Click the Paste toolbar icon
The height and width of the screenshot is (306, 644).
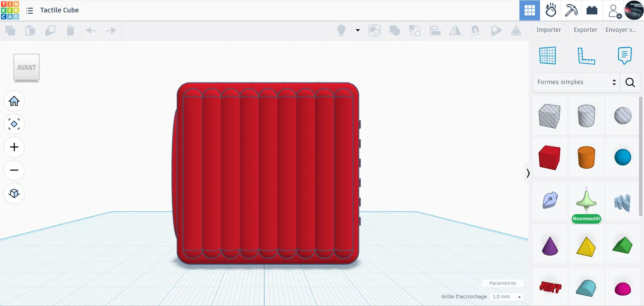[30, 31]
